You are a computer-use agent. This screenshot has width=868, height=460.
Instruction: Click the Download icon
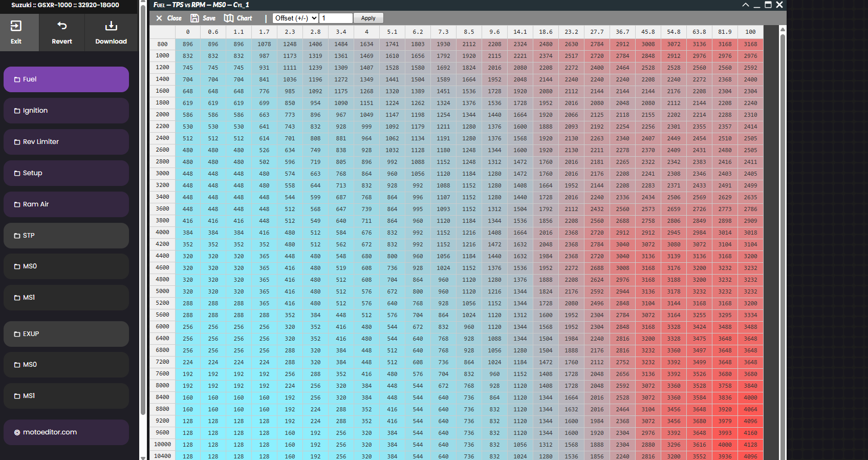(x=111, y=26)
